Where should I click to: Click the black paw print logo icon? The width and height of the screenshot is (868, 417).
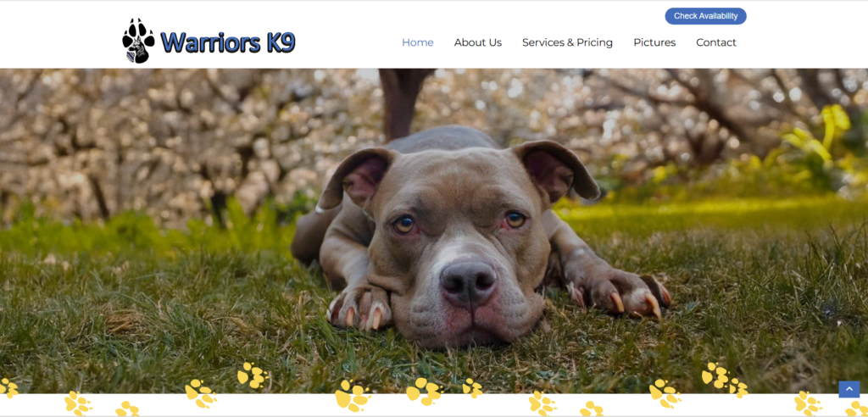point(138,41)
